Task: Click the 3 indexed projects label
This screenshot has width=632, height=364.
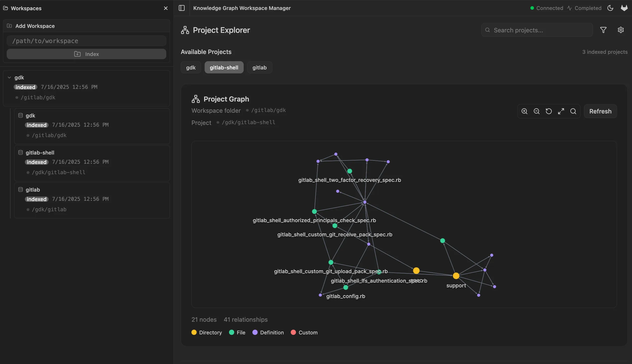Action: click(x=605, y=52)
